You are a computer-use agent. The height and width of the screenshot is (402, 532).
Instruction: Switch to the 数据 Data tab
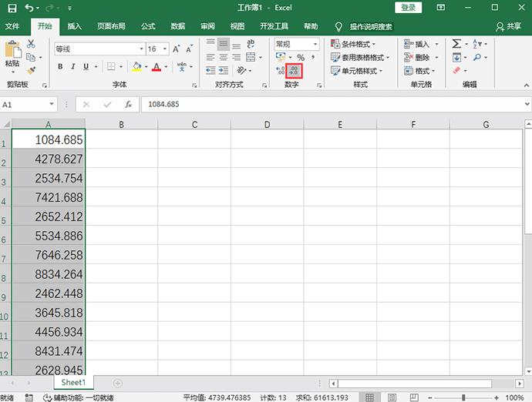(x=178, y=26)
